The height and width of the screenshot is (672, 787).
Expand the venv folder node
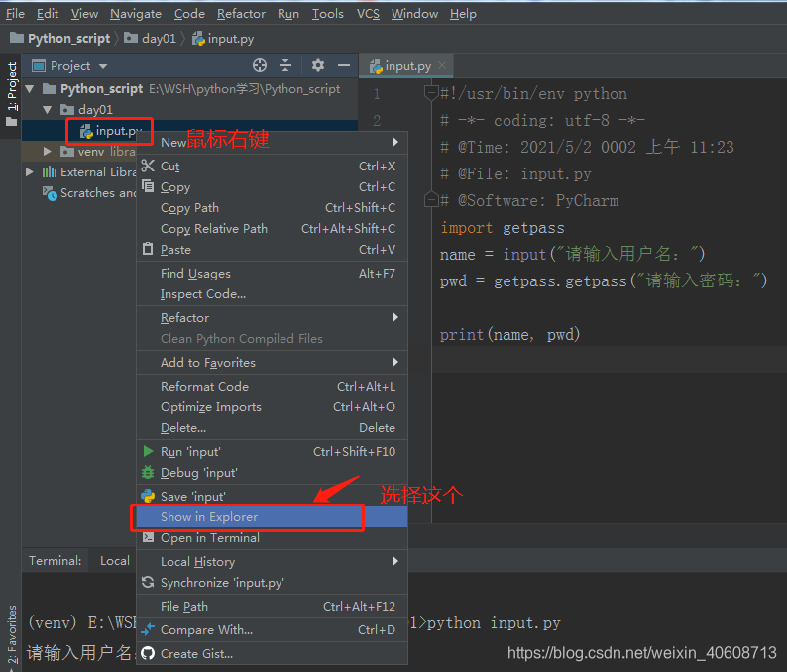[x=48, y=151]
